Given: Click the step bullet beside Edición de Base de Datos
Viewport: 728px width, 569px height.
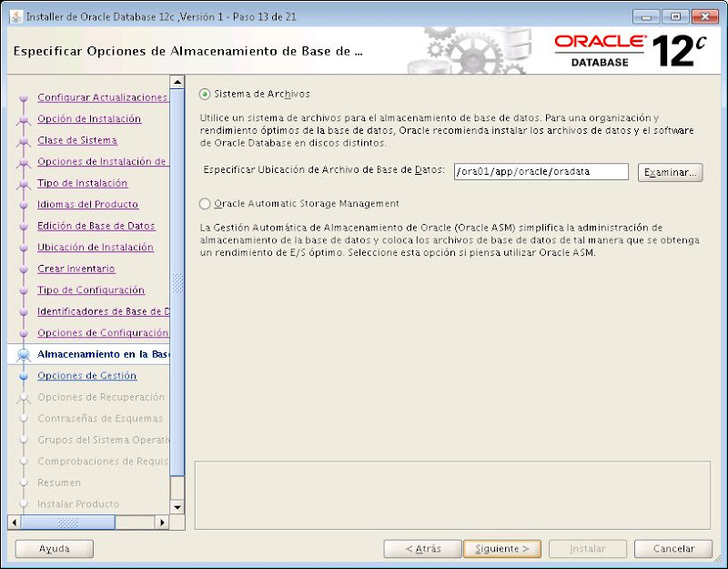Looking at the screenshot, I should (24, 226).
